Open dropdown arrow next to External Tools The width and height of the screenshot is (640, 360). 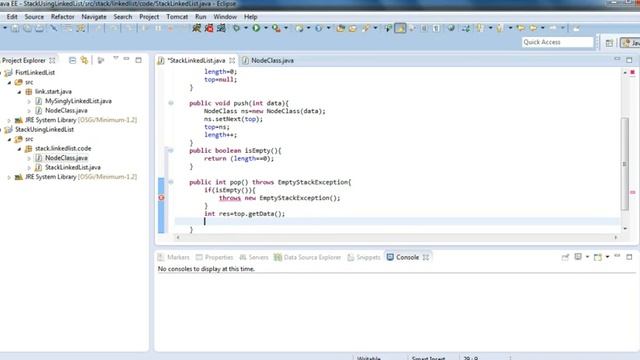coord(286,28)
